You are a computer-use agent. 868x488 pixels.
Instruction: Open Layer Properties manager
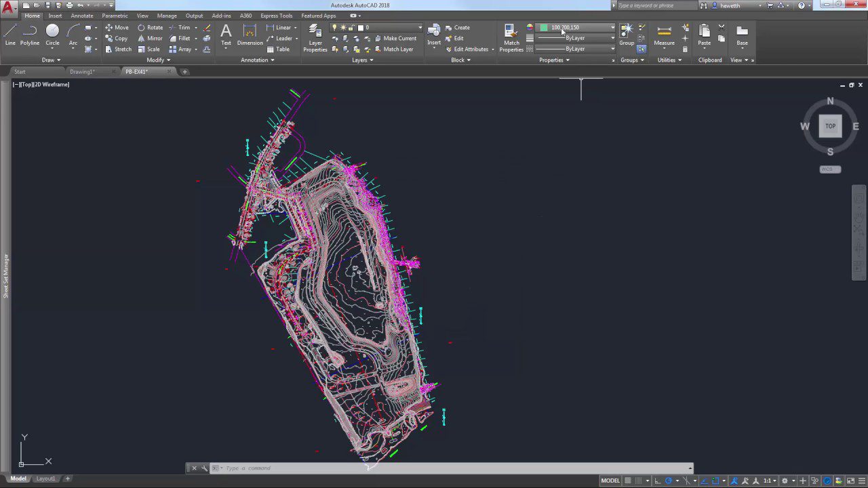(315, 37)
